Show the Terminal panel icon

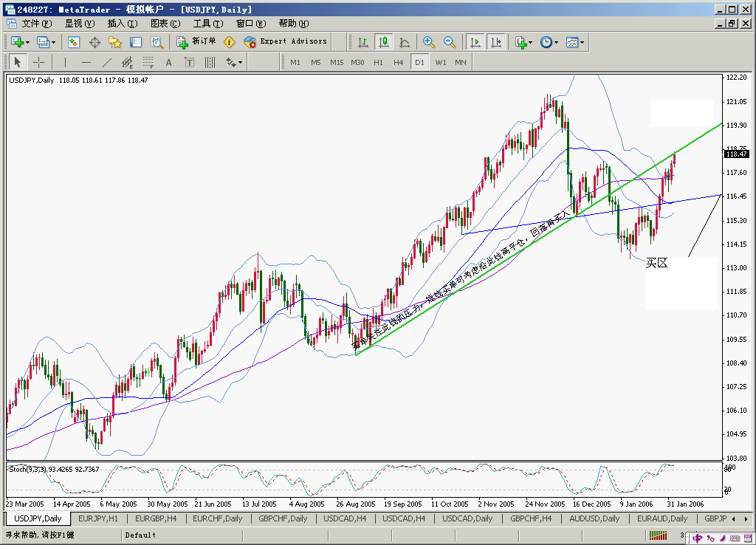pos(136,42)
